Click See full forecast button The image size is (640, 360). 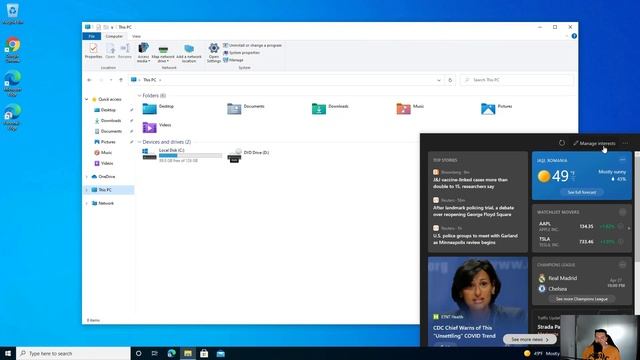pos(582,192)
